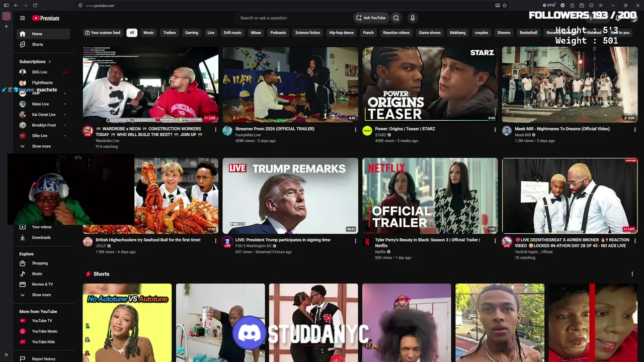Reload the page with the refresh icon
Viewport: 644px width, 362px height.
coord(35,6)
